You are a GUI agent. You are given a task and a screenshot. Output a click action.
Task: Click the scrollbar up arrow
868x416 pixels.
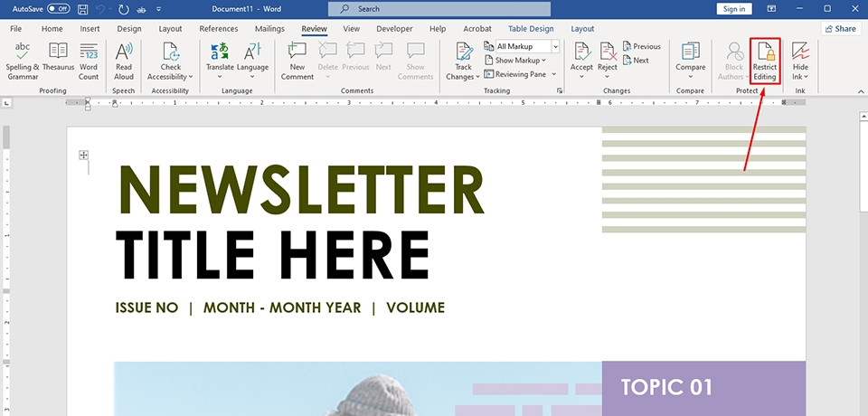tap(863, 117)
